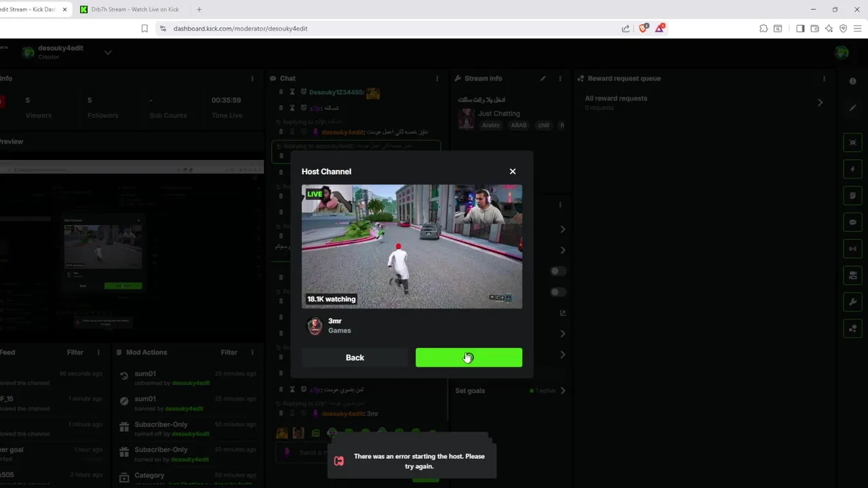Open Reward request queue options menu
Screen dimensions: 868x488
(824, 79)
